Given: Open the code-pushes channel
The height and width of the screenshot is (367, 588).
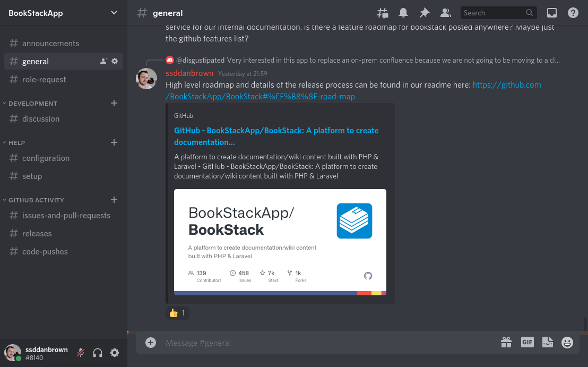Looking at the screenshot, I should 63,251.
